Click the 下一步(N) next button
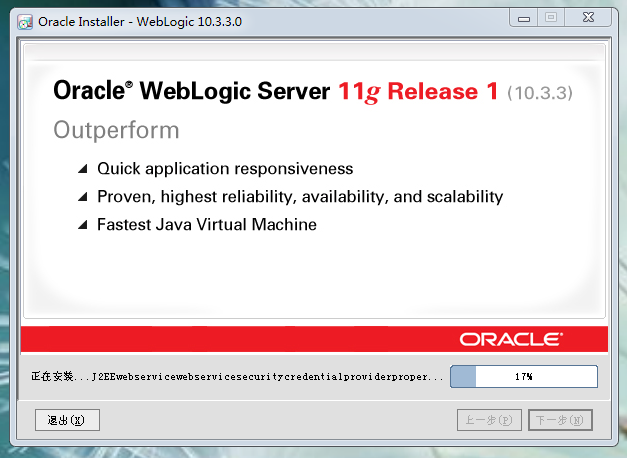Image resolution: width=627 pixels, height=458 pixels. (x=560, y=420)
